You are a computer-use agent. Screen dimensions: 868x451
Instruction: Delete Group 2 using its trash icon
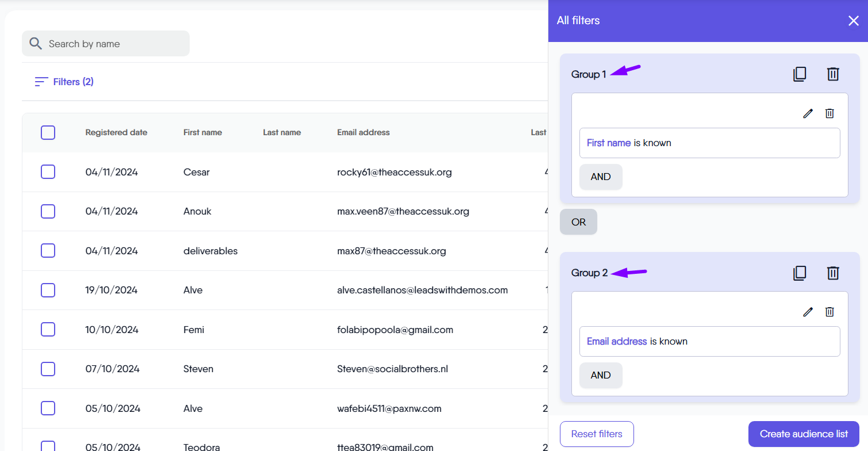833,273
